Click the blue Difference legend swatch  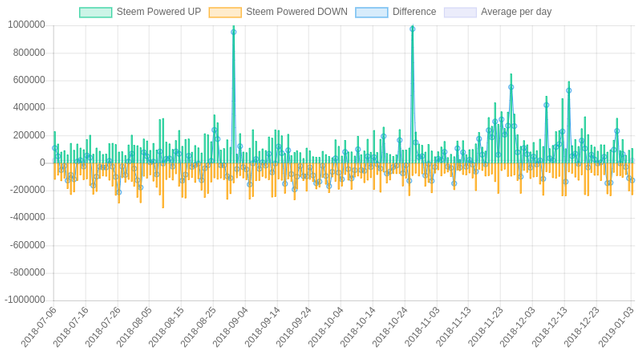point(371,12)
